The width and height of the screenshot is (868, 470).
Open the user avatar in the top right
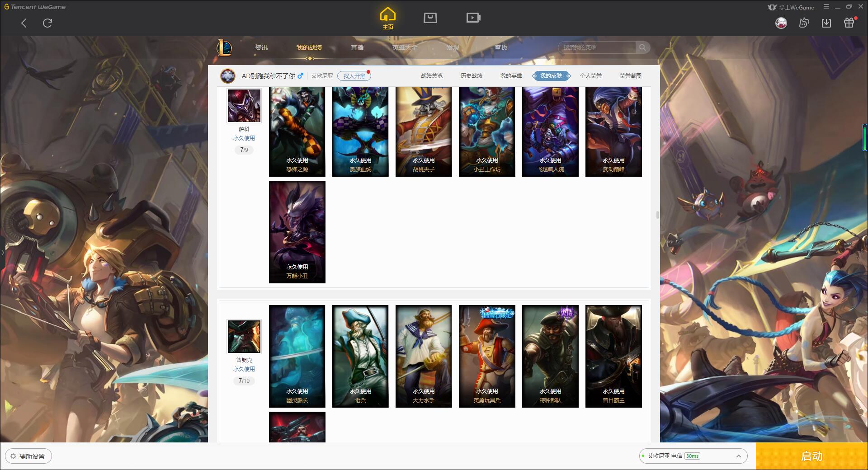point(781,23)
